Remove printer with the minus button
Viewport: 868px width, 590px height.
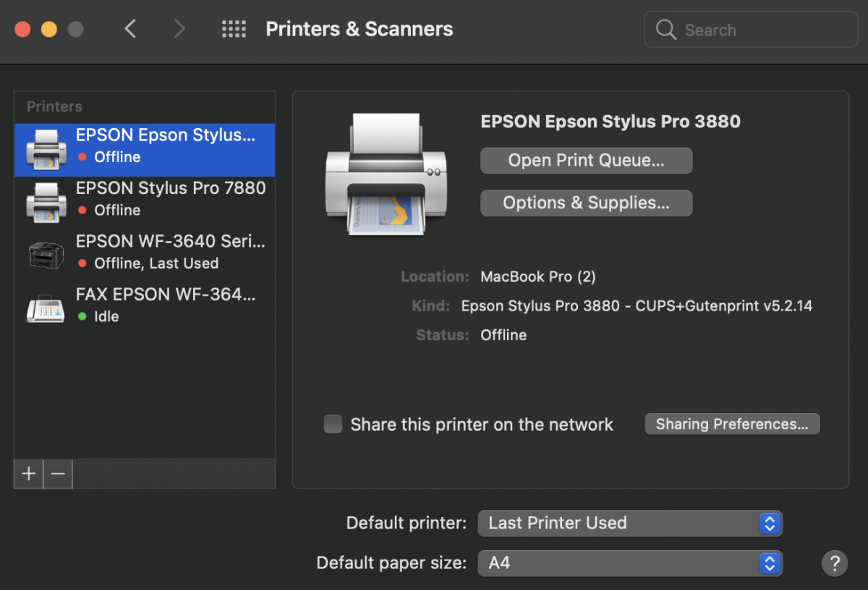pyautogui.click(x=59, y=473)
